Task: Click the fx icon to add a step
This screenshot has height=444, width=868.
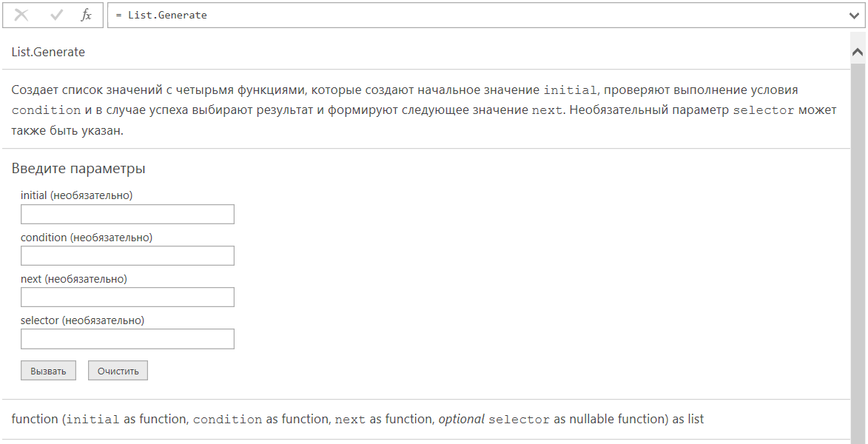Action: tap(85, 15)
